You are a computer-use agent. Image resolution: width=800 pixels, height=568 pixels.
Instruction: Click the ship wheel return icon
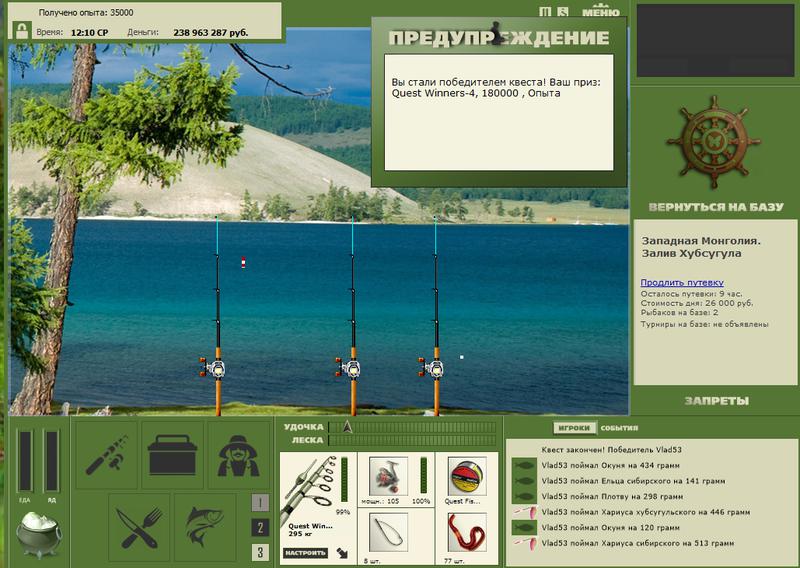pyautogui.click(x=714, y=142)
